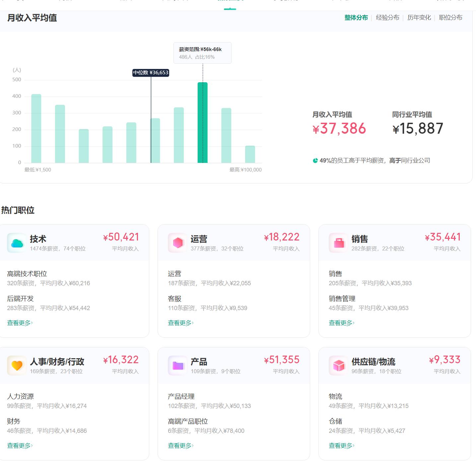Click the 运营 hexagon icon
The image size is (476, 473).
click(177, 242)
